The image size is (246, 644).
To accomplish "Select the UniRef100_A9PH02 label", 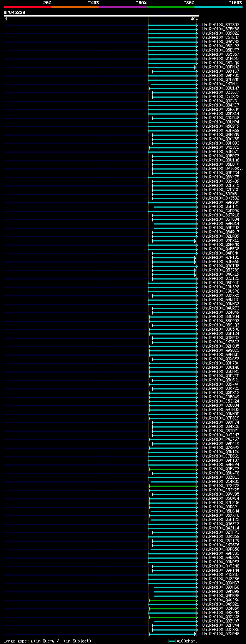I will pyautogui.click(x=221, y=67).
